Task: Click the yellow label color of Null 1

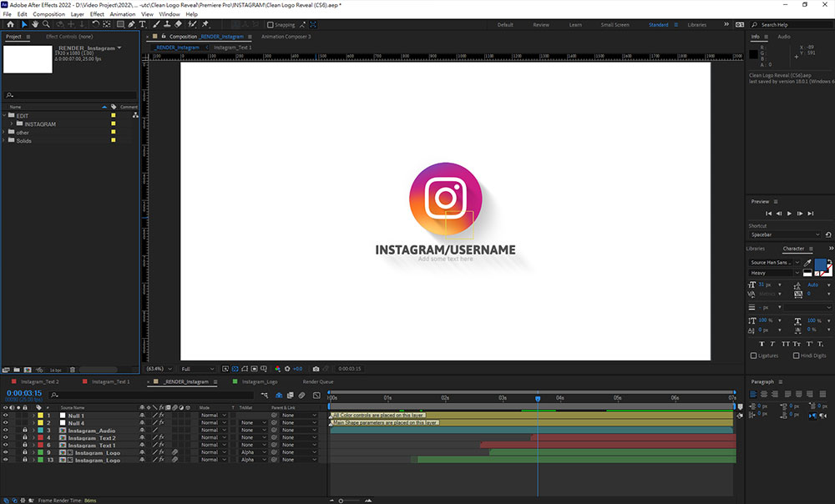Action: (x=40, y=416)
